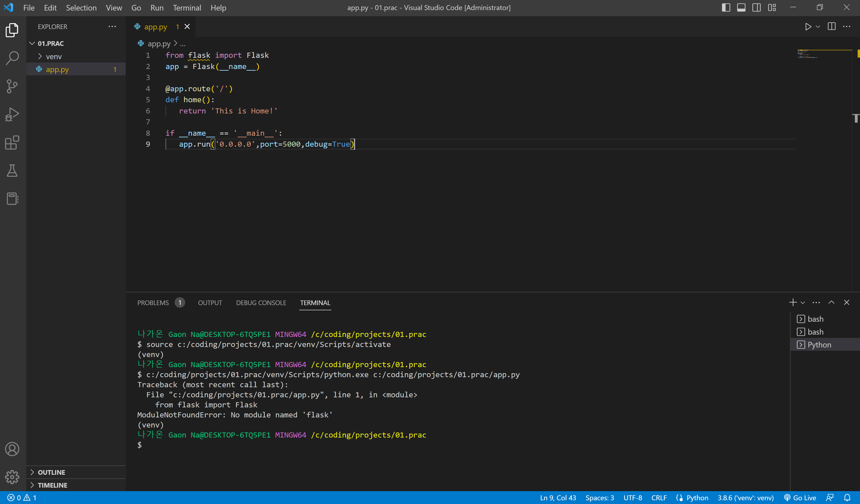This screenshot has height=504, width=860.
Task: Show errors and warnings in status bar
Action: click(x=22, y=498)
